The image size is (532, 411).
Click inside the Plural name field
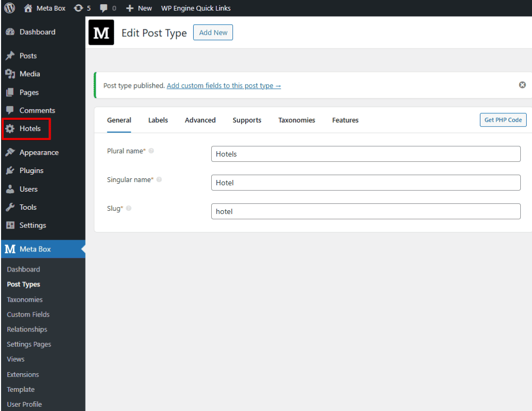coord(365,154)
